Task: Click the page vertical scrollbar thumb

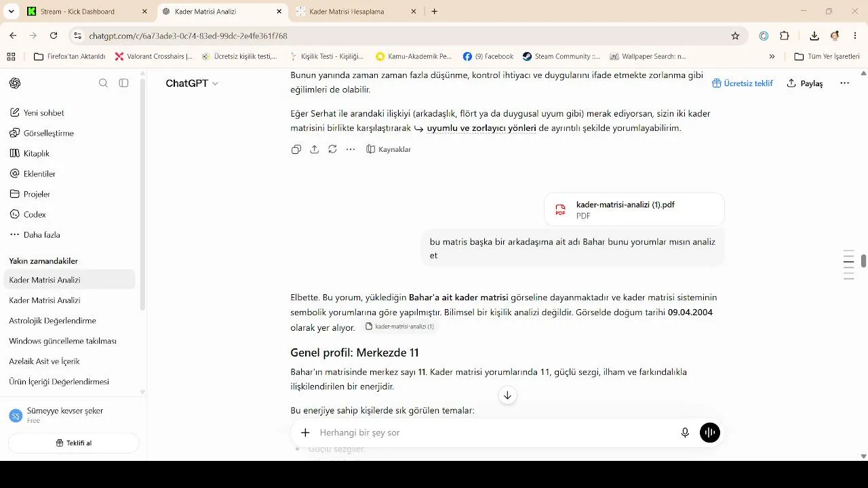Action: point(863,261)
